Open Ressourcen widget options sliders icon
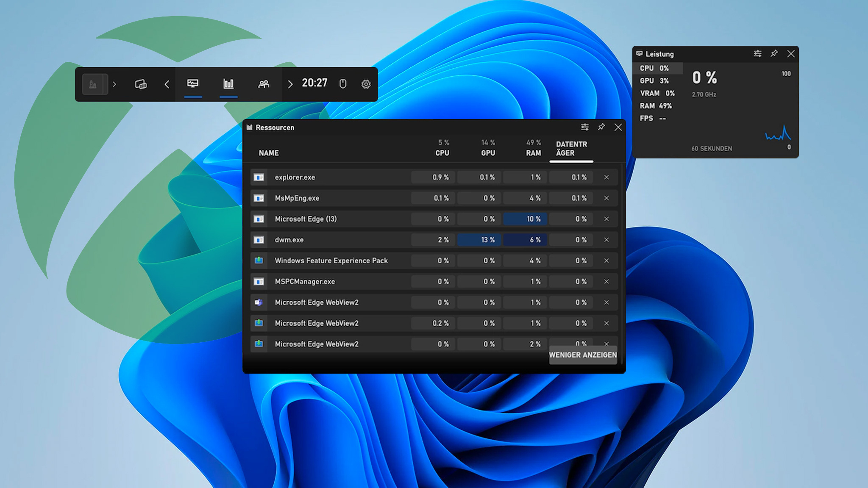The width and height of the screenshot is (868, 488). (584, 127)
